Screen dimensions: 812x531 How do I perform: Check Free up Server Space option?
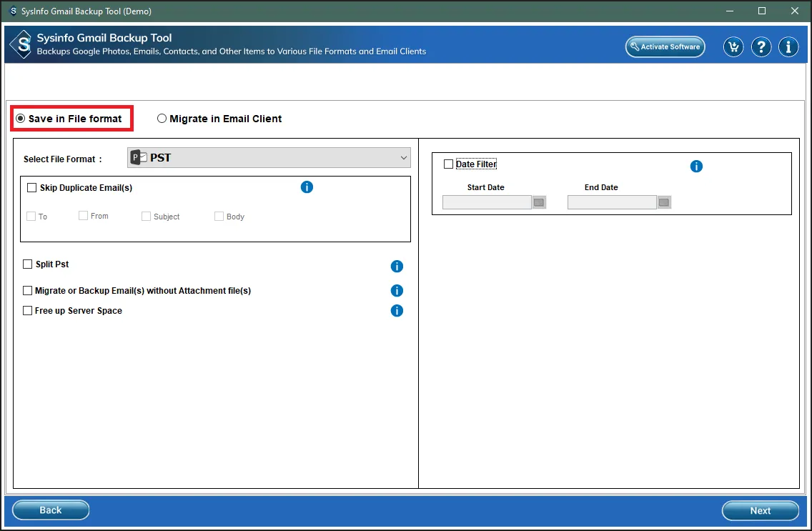click(x=28, y=311)
